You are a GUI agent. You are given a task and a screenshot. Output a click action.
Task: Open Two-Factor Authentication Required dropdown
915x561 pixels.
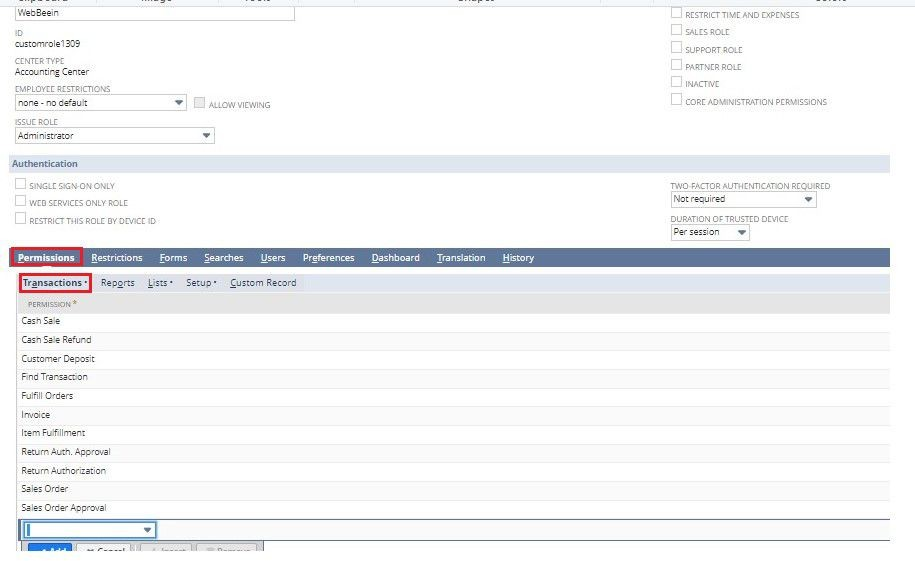(x=808, y=199)
